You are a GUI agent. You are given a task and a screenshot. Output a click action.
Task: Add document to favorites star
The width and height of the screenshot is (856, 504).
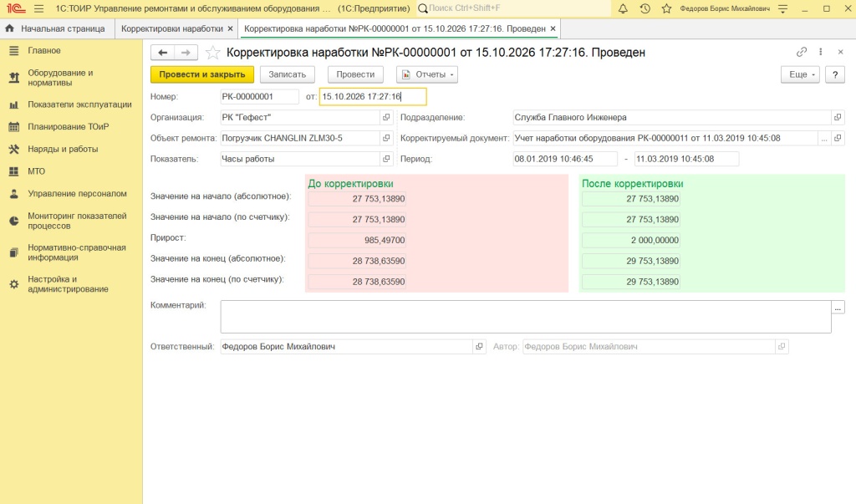(x=212, y=53)
